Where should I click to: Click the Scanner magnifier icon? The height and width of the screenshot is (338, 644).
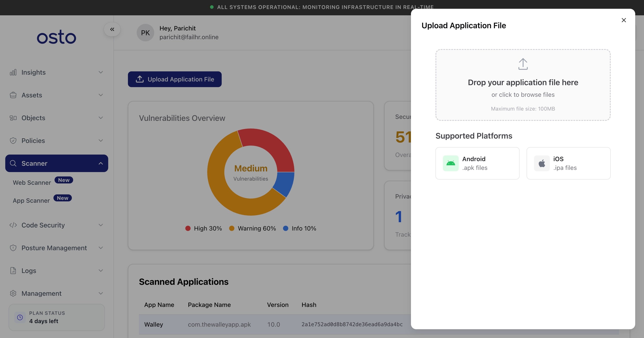(x=13, y=163)
